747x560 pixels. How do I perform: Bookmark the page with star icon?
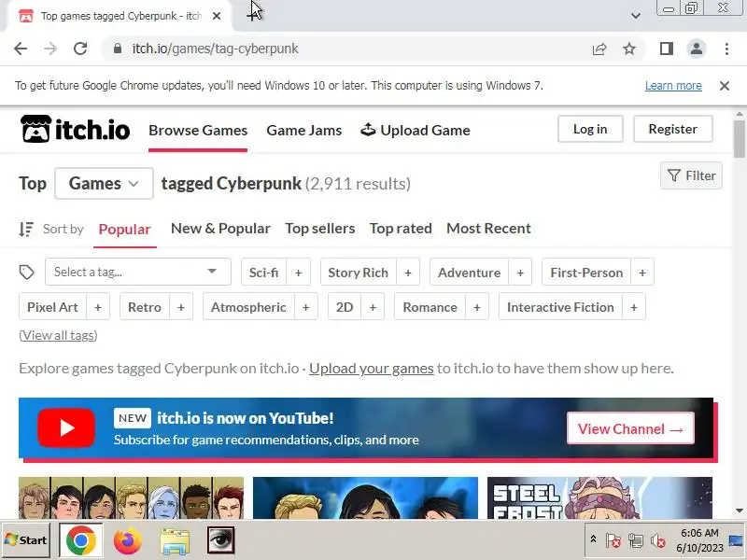point(629,49)
